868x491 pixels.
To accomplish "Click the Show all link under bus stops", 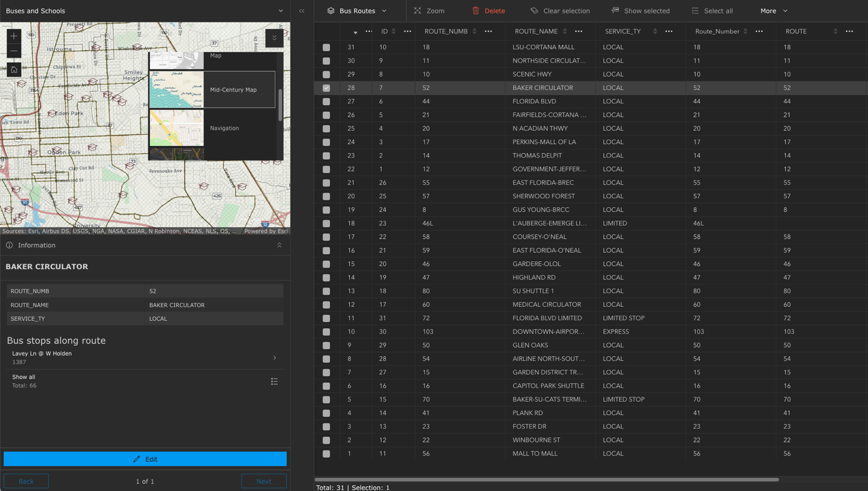I will pos(23,377).
